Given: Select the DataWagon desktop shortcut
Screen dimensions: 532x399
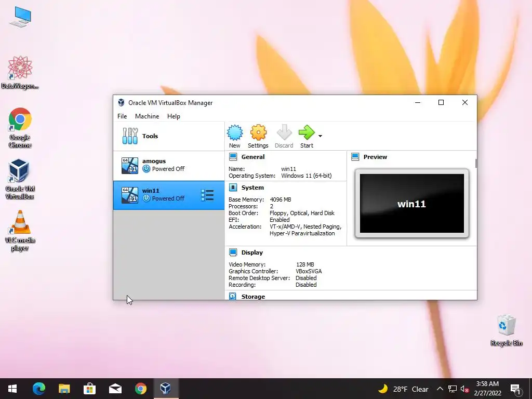Looking at the screenshot, I should tap(20, 72).
